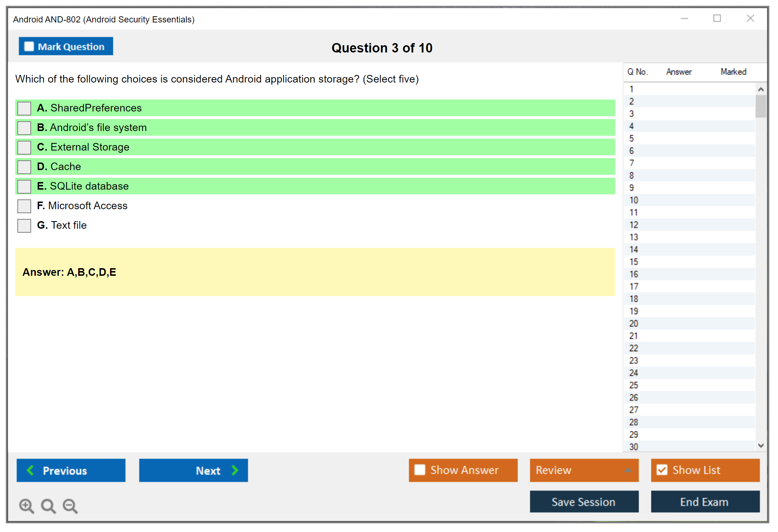Click the green right arrow on Next
778x532 pixels.
235,470
